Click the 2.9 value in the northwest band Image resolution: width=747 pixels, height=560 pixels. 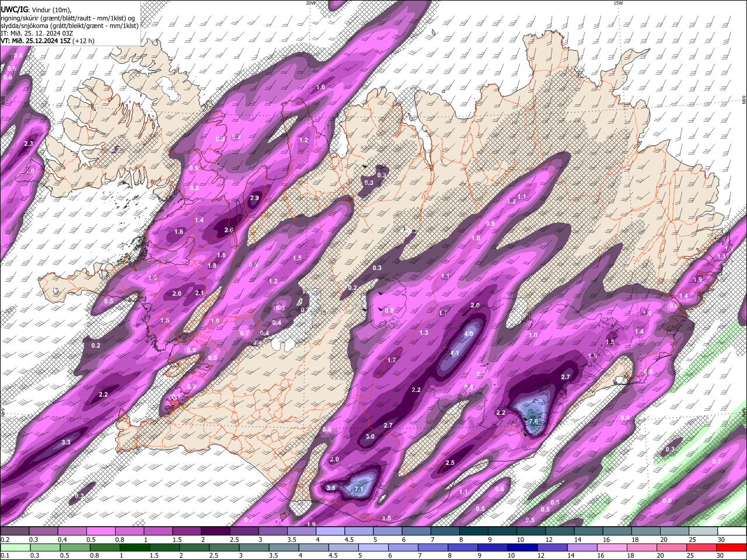(x=254, y=198)
